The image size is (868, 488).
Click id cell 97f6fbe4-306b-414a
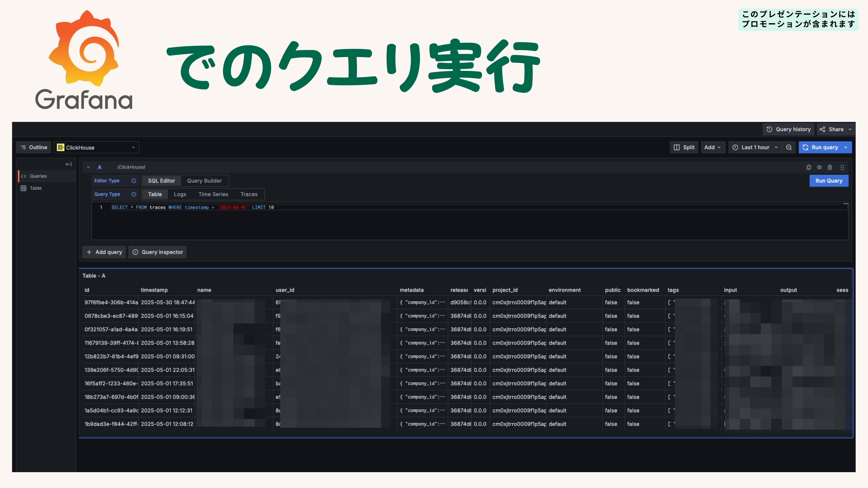point(111,302)
